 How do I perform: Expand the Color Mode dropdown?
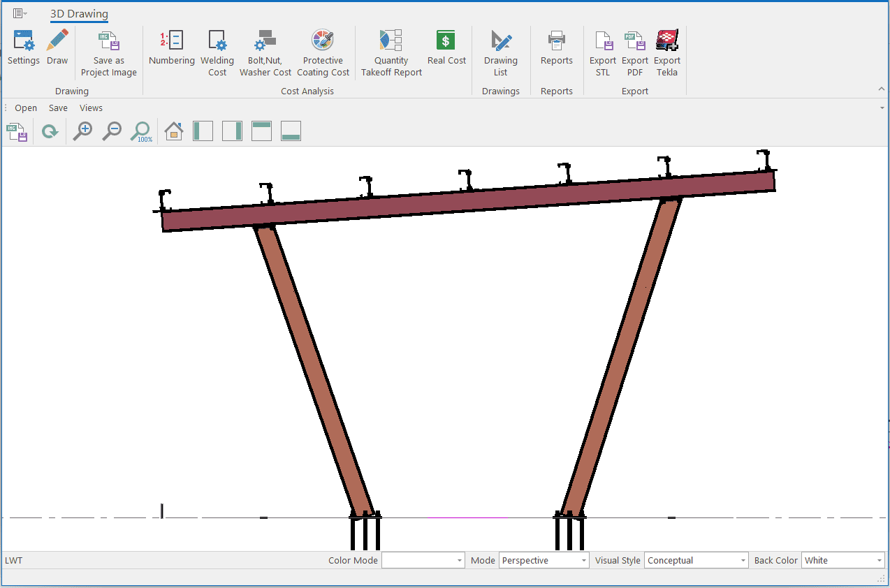point(460,561)
